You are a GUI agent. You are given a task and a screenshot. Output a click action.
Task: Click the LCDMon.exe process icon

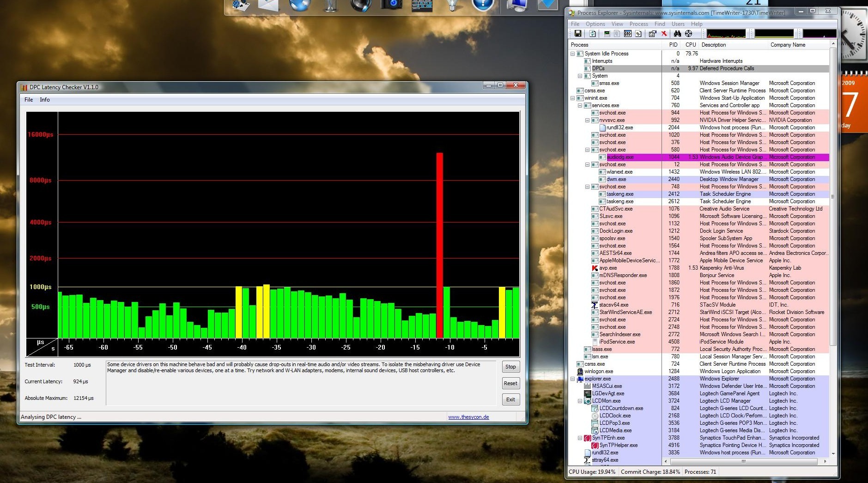coord(588,401)
